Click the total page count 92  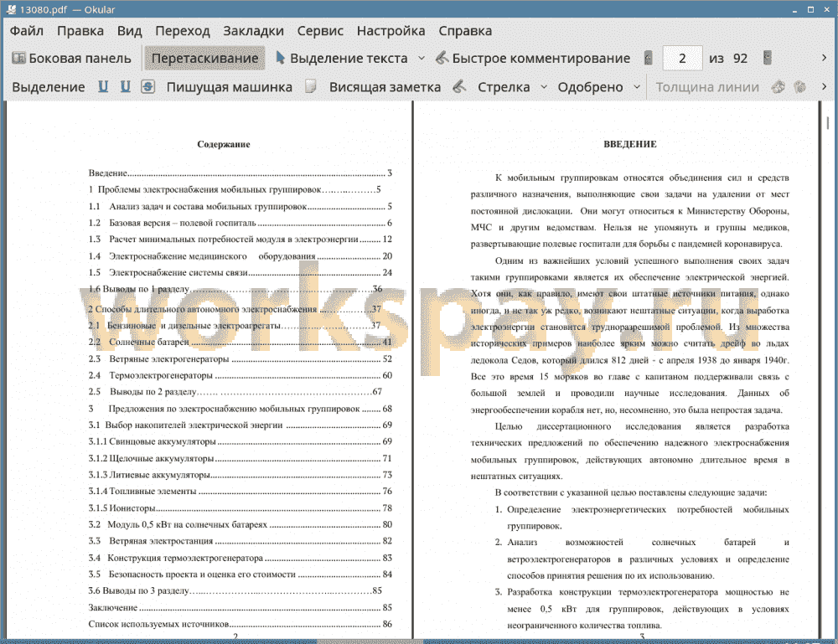(740, 59)
